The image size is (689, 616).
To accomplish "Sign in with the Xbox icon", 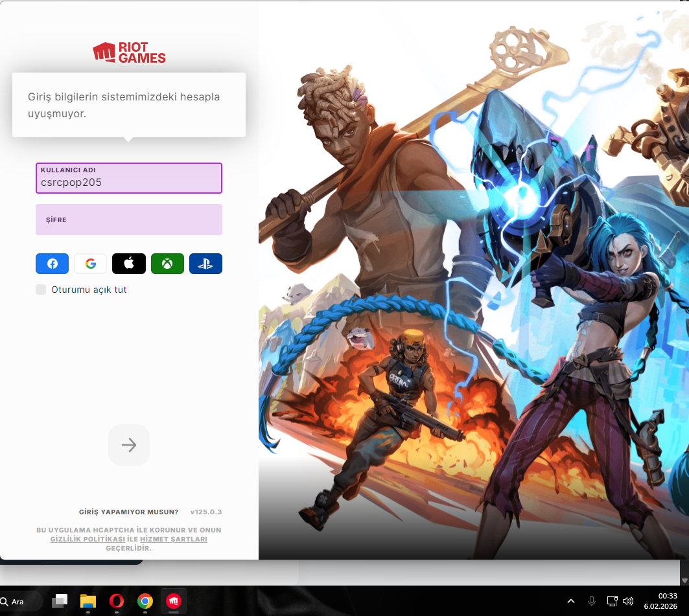I will point(167,264).
